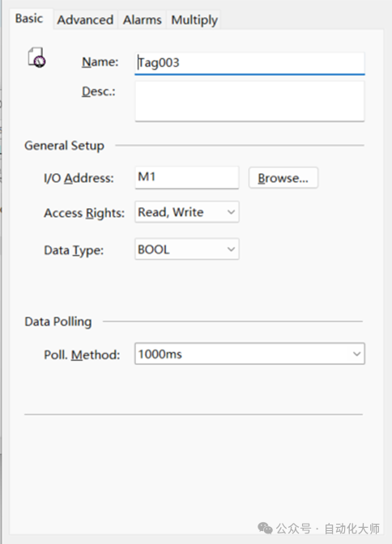
Task: Click the Name: label
Action: (100, 62)
